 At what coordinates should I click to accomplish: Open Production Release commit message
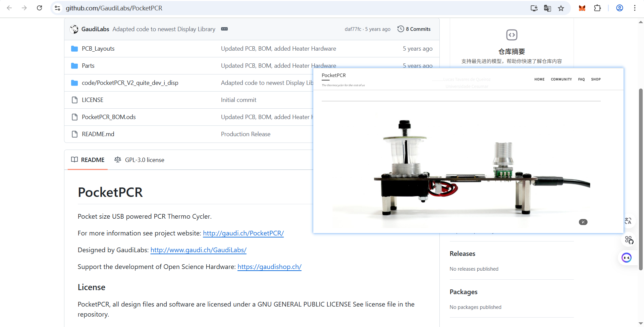pos(246,134)
